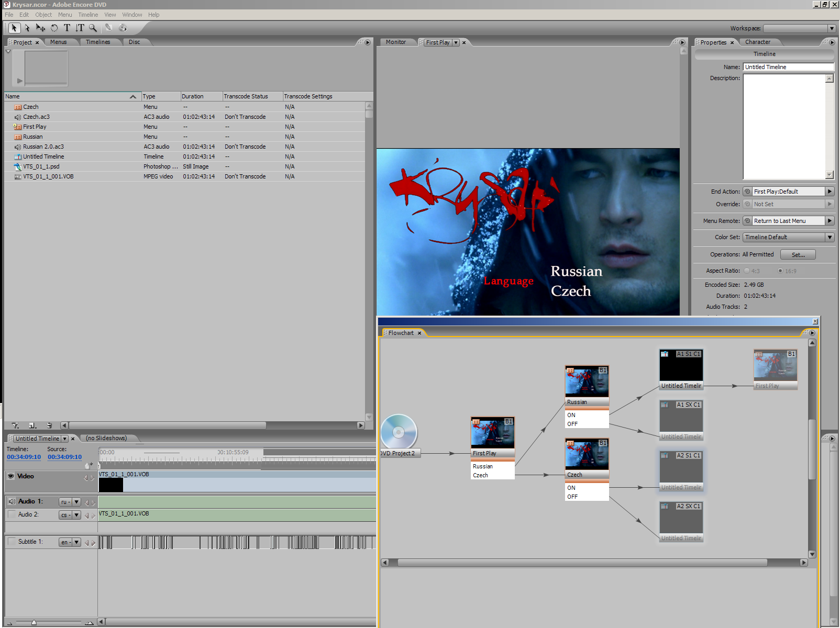Open Menu Remote dropdown arrow
Screen dimensions: 840x628
pos(830,221)
